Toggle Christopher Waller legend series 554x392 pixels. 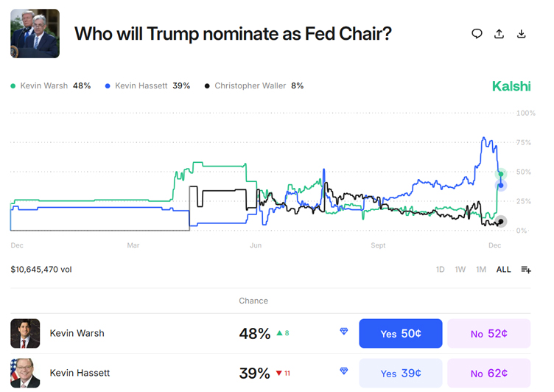click(254, 86)
